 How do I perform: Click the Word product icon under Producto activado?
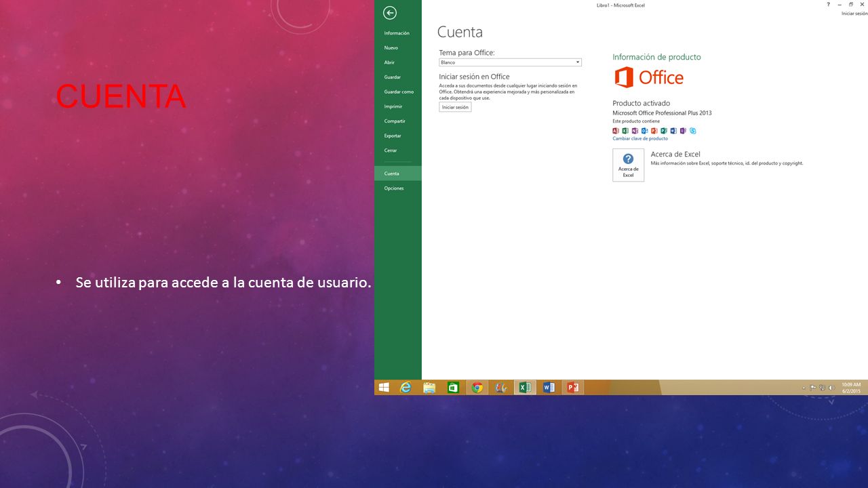click(673, 131)
